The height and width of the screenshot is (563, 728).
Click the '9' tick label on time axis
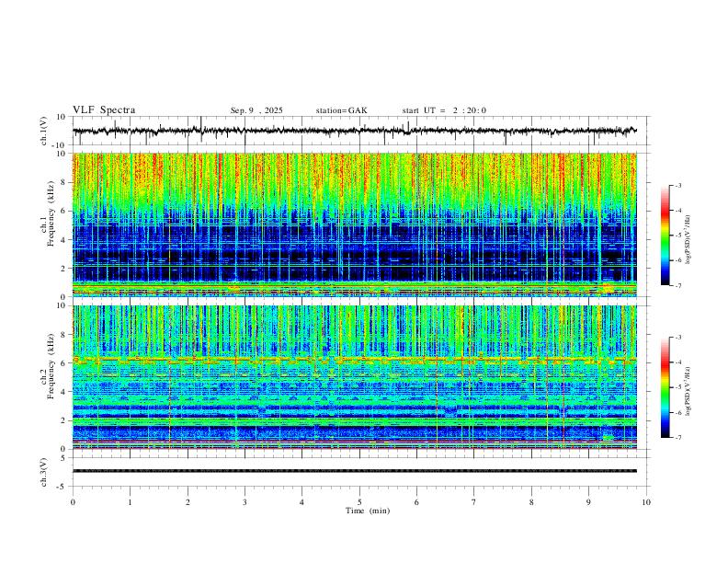588,502
